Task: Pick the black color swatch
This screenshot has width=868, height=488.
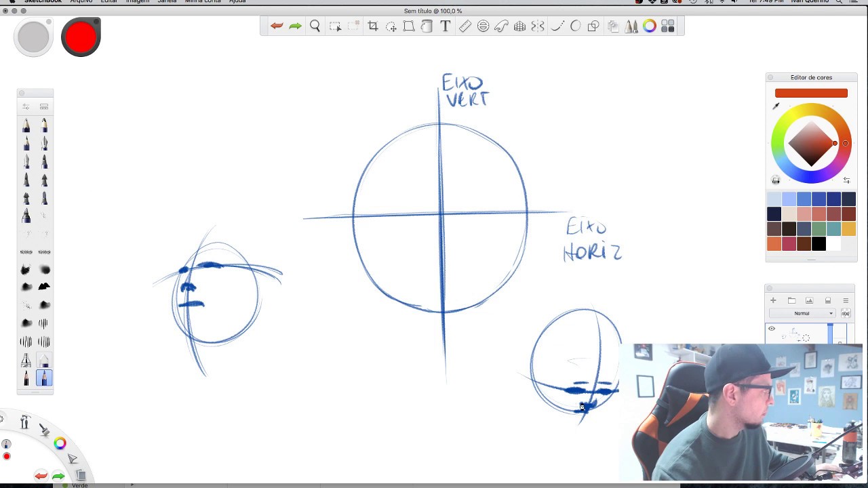Action: pyautogui.click(x=818, y=244)
